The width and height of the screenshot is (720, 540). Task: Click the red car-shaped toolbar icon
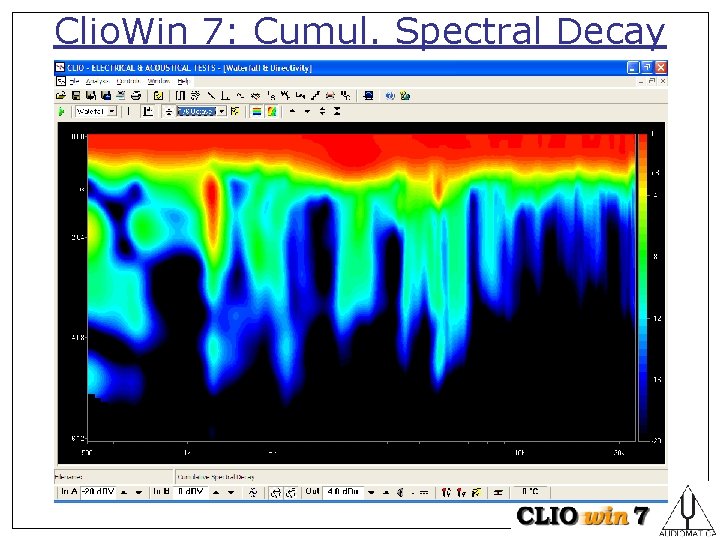click(x=330, y=96)
